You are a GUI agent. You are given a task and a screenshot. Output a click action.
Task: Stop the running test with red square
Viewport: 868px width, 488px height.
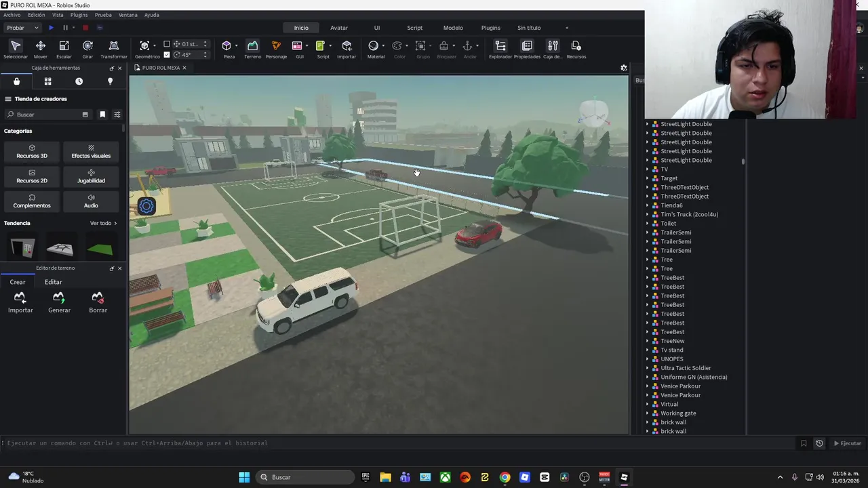(85, 28)
